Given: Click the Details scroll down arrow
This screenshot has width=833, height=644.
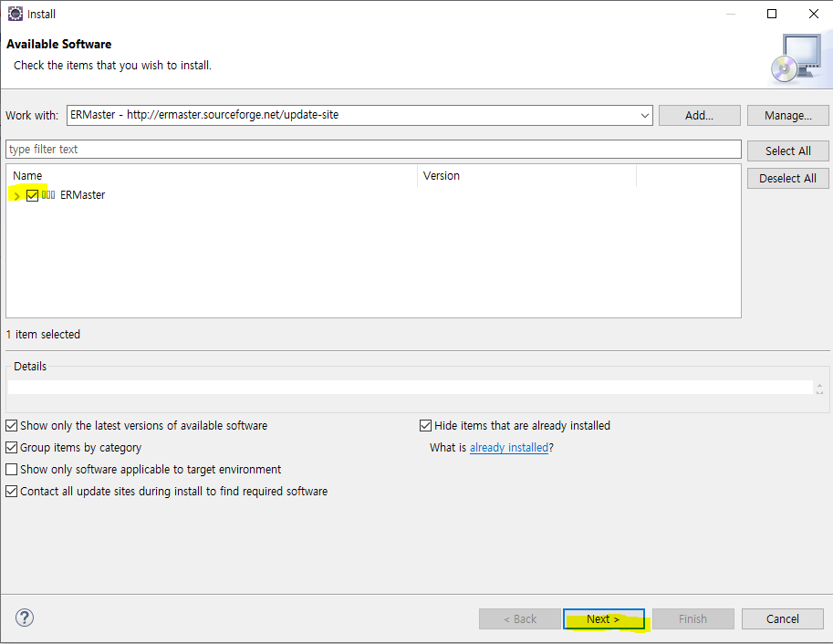Looking at the screenshot, I should coord(819,391).
